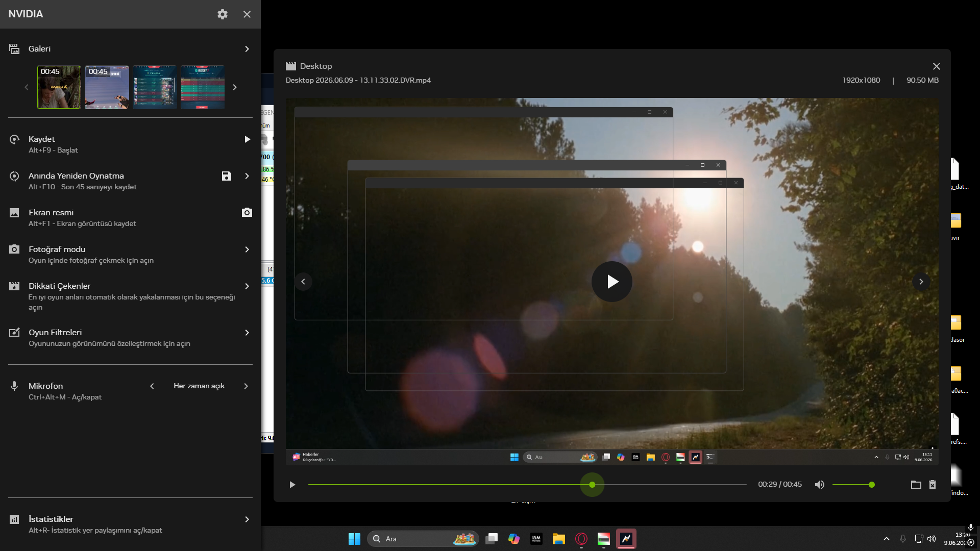Take screenshot with camera button
Viewport: 980px width, 551px height.
point(247,212)
